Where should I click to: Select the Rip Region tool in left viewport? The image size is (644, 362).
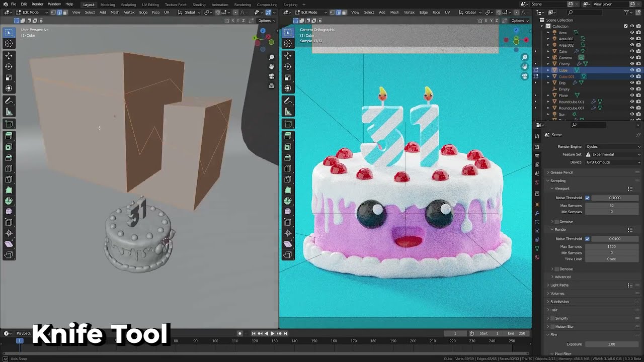(x=9, y=255)
